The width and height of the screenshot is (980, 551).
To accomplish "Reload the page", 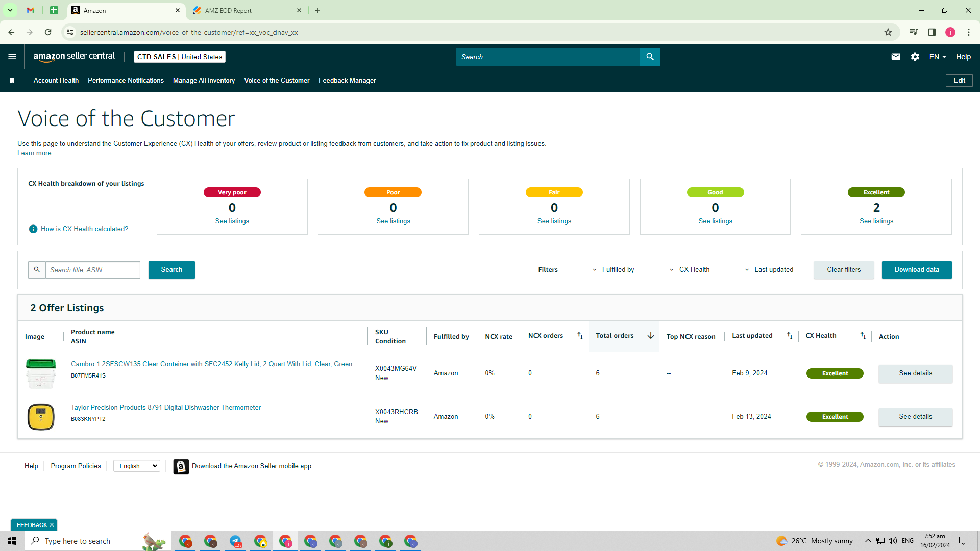I will pyautogui.click(x=48, y=32).
